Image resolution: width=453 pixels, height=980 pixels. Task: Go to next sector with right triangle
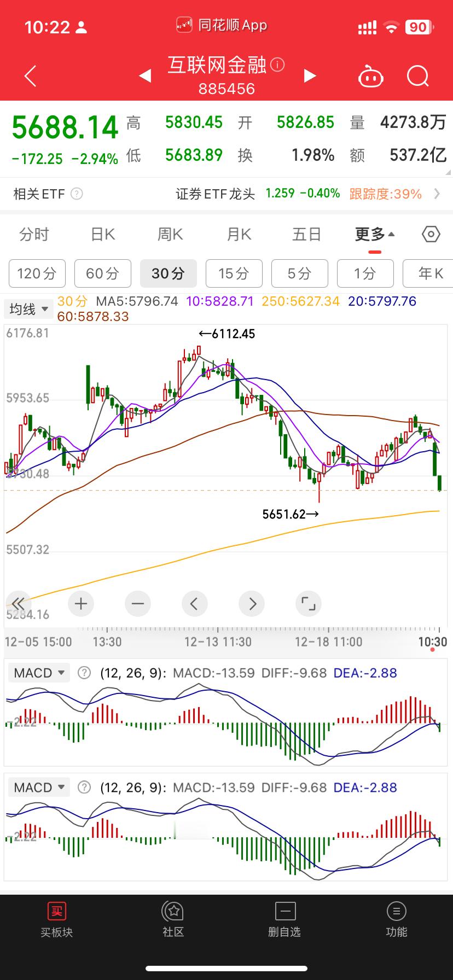click(x=310, y=76)
